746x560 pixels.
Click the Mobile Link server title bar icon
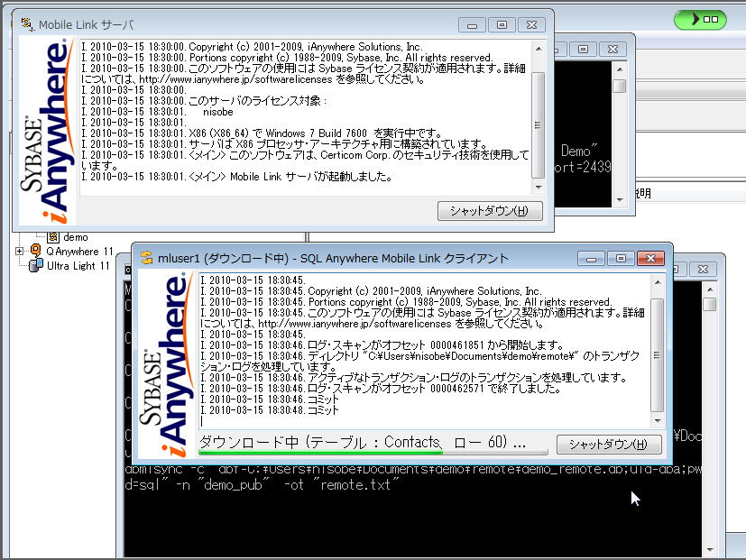pyautogui.click(x=26, y=24)
